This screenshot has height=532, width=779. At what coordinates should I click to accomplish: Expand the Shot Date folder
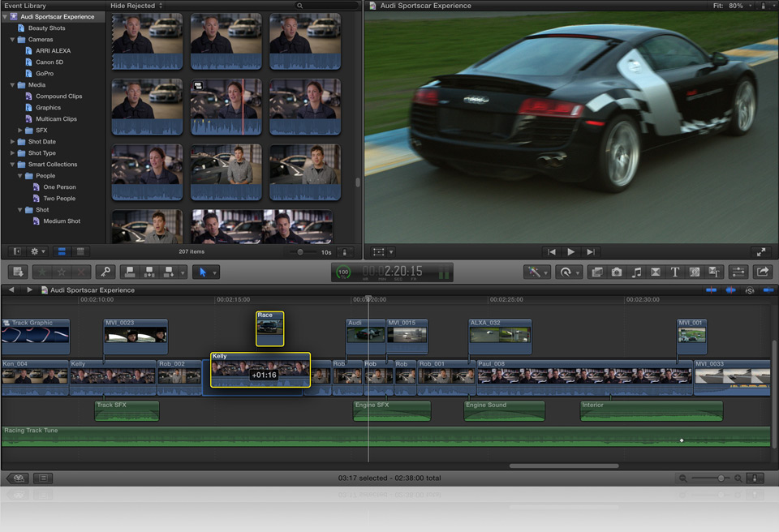[12, 142]
